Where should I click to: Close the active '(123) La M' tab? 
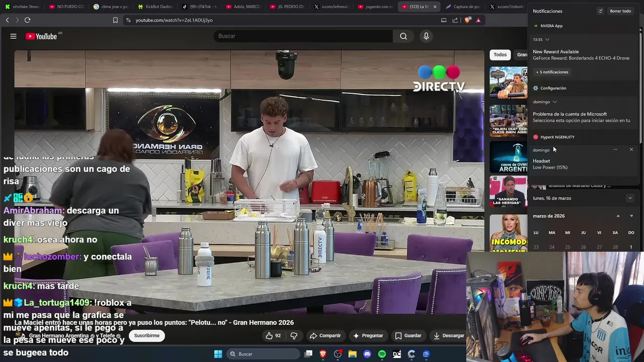[x=435, y=7]
